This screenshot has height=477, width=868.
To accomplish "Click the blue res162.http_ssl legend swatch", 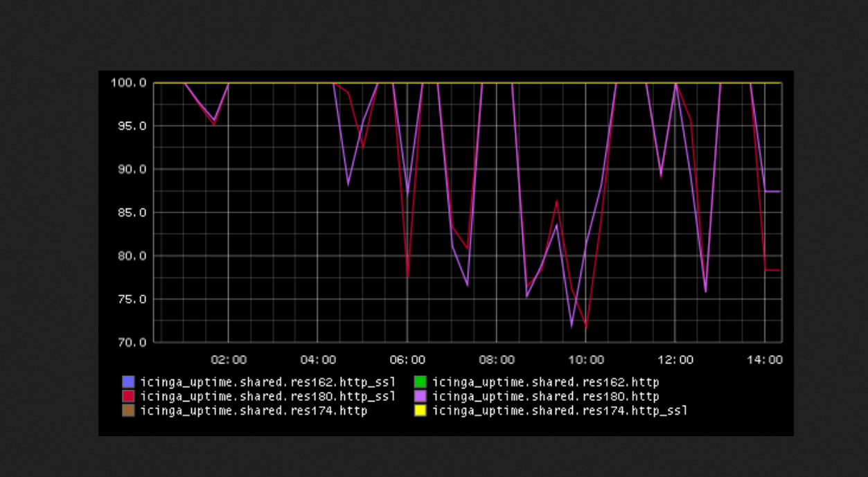I will 128,381.
